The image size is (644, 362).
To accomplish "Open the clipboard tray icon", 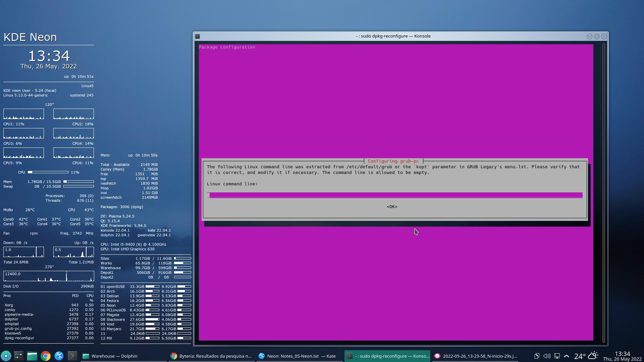I will point(537,356).
